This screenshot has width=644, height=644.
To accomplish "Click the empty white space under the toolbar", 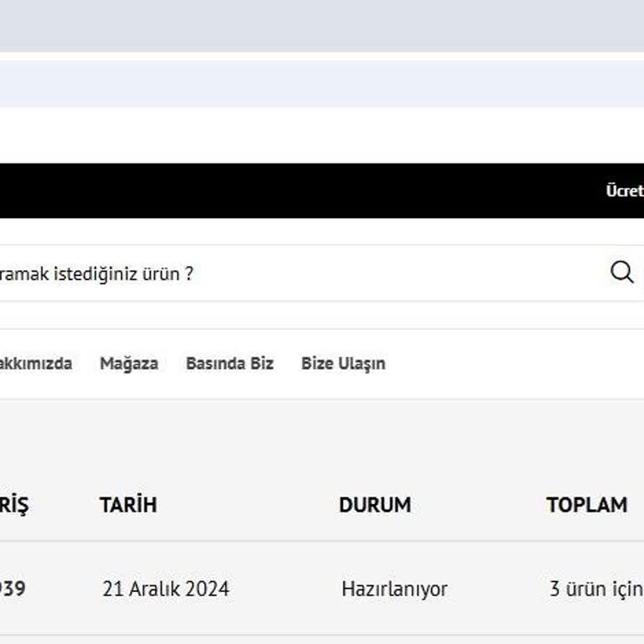I will 322,134.
